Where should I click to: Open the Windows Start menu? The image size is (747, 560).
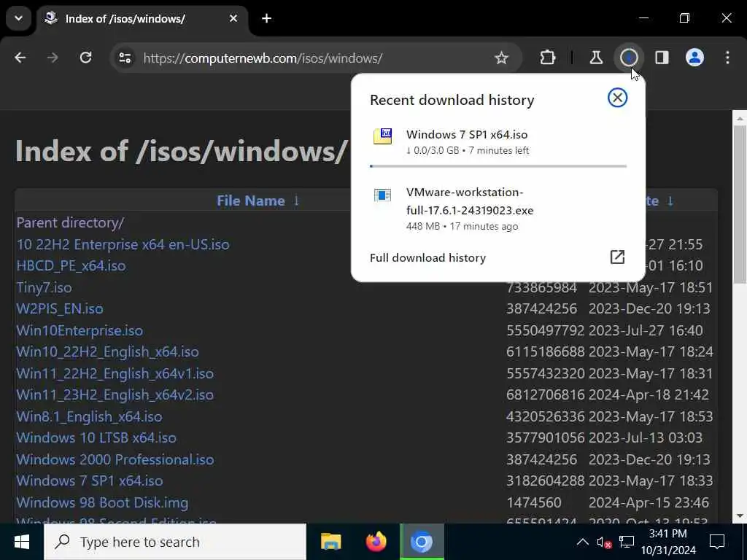[x=21, y=542]
